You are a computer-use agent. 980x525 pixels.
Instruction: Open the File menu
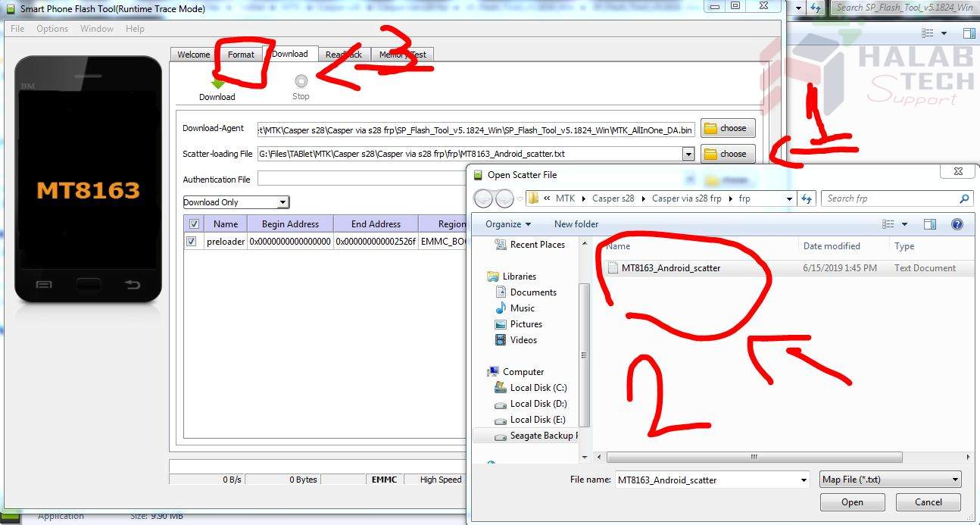coord(17,29)
